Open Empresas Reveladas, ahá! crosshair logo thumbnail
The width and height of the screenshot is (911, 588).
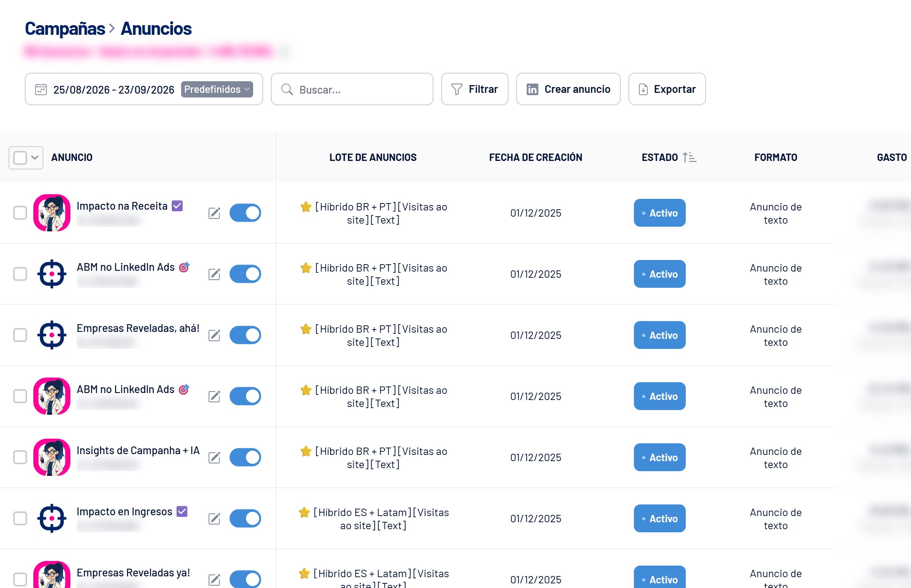[x=52, y=335]
